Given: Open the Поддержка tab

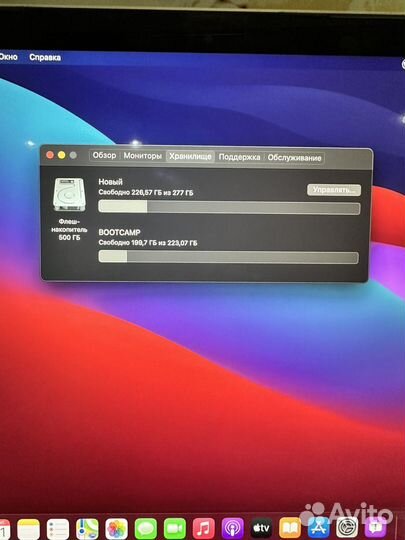Looking at the screenshot, I should point(239,157).
